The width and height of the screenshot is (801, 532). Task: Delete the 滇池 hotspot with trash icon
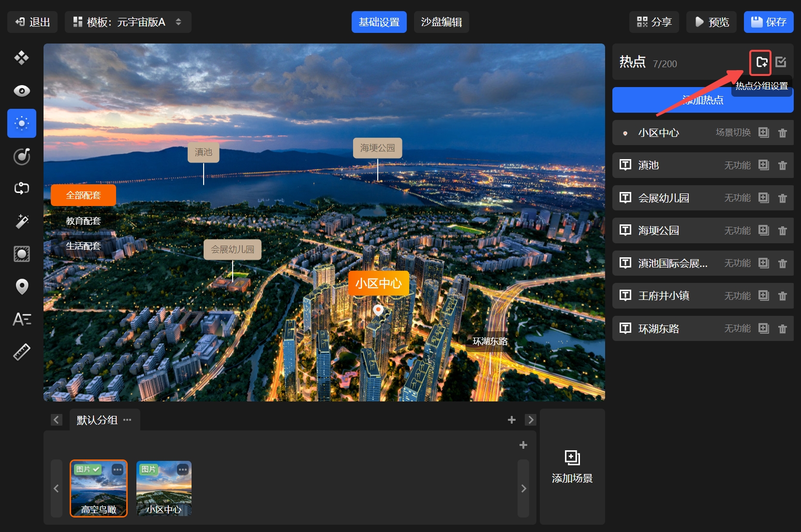click(783, 165)
